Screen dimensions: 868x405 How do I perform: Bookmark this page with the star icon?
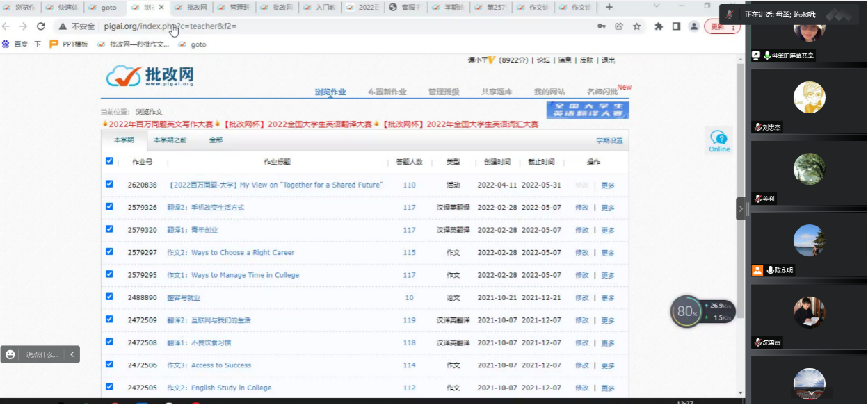click(636, 26)
